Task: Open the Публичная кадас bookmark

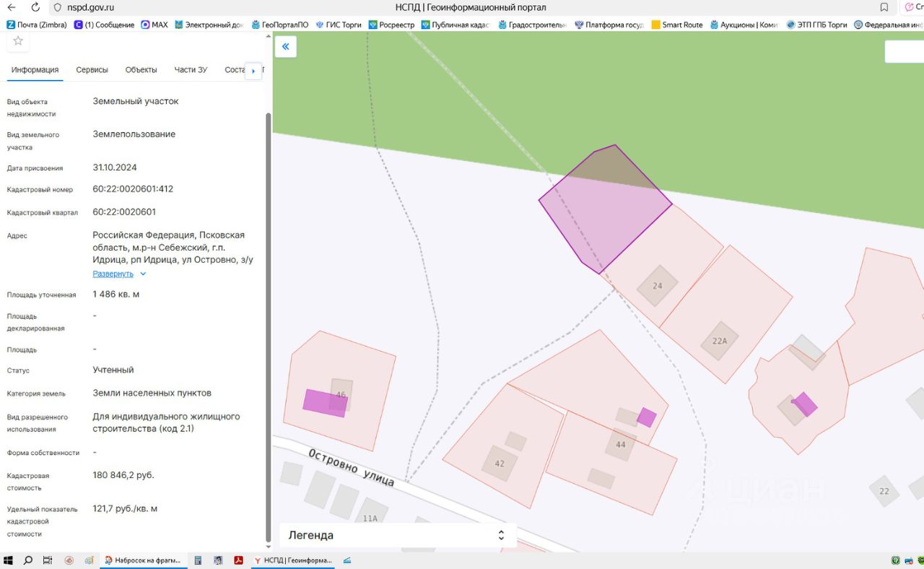Action: coord(456,25)
